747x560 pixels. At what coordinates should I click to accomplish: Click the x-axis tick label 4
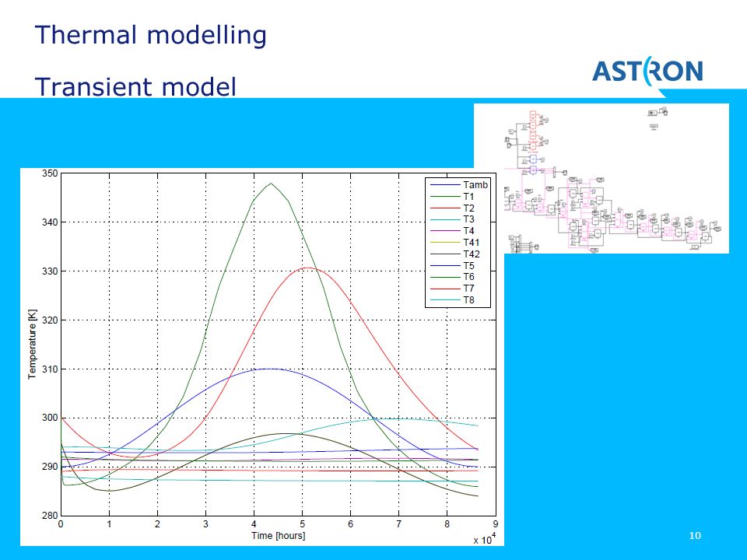point(254,524)
